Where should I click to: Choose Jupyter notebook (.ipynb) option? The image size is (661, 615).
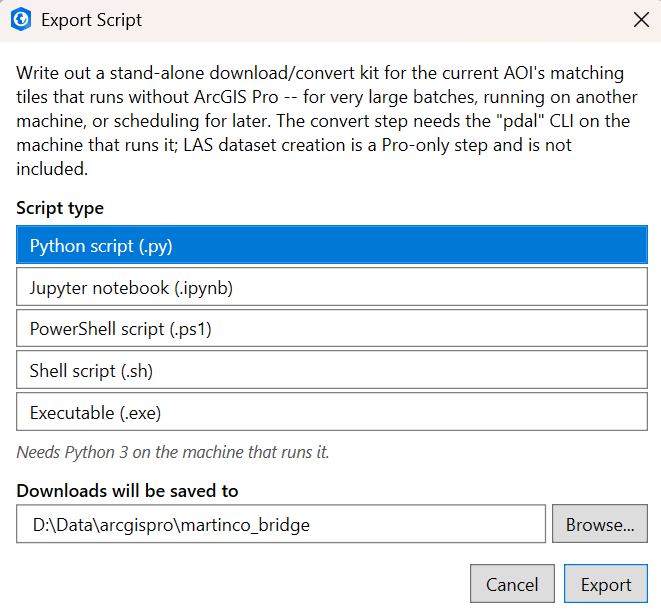[332, 287]
